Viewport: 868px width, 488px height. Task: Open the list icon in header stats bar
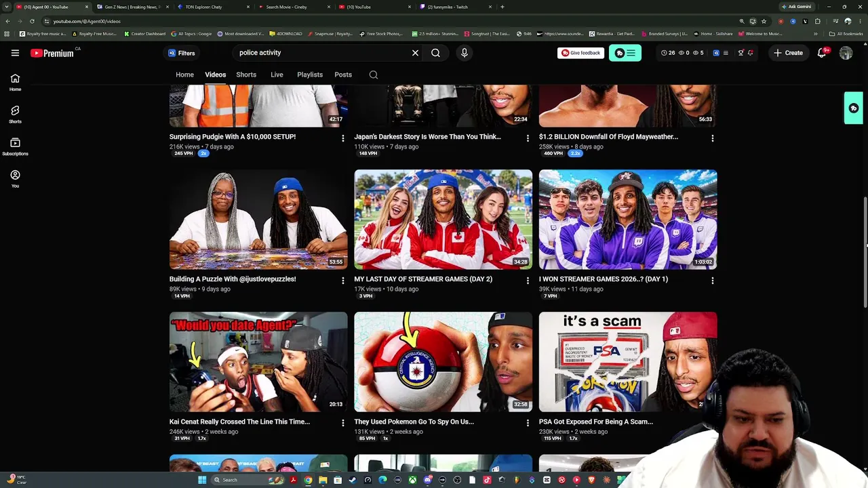726,53
